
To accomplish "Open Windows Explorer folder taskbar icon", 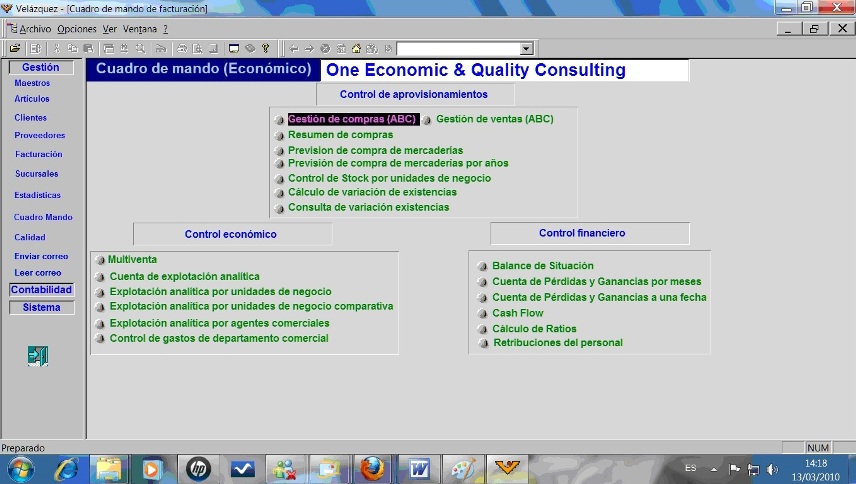I will 109,469.
